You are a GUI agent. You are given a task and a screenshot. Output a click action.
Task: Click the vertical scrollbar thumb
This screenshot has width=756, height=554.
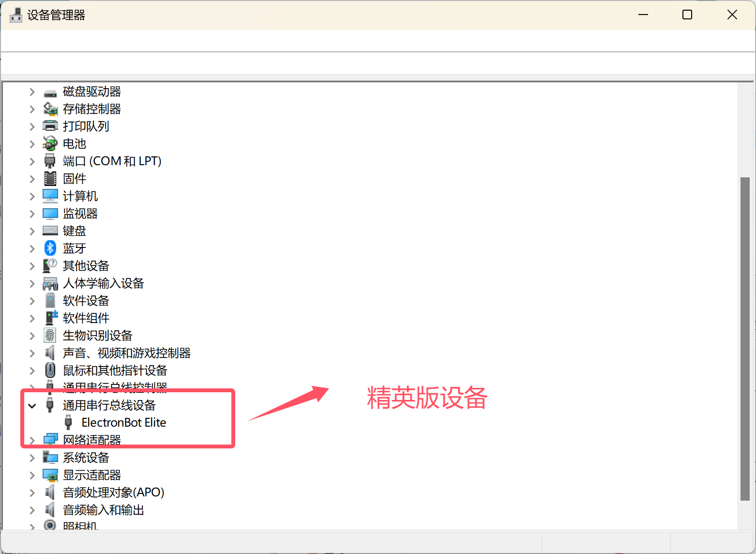[x=745, y=339]
